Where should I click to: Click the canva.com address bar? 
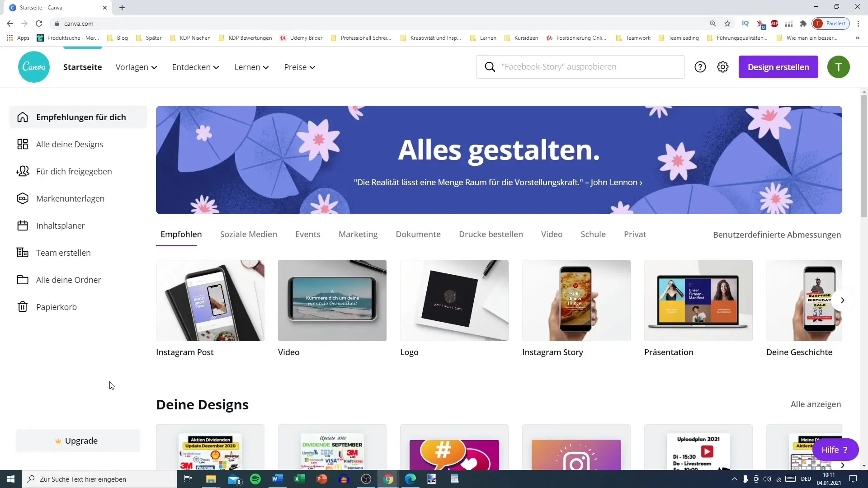[380, 23]
